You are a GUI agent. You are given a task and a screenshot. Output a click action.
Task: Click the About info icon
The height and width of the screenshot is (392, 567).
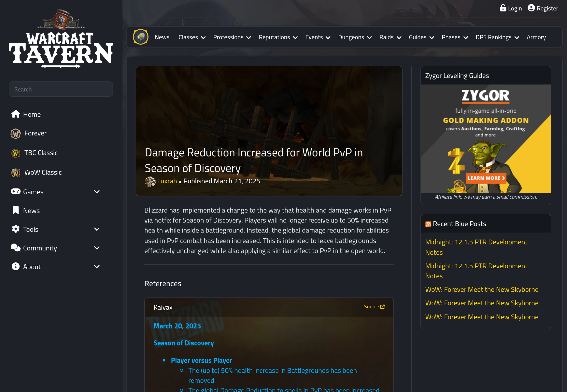[x=16, y=267]
